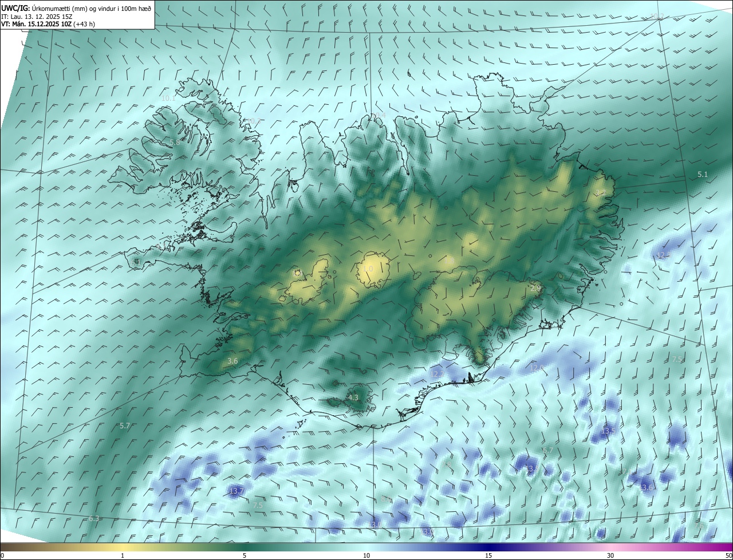The image size is (733, 560).
Task: Click the 12.5 value label east of Iceland
Action: pyautogui.click(x=663, y=255)
